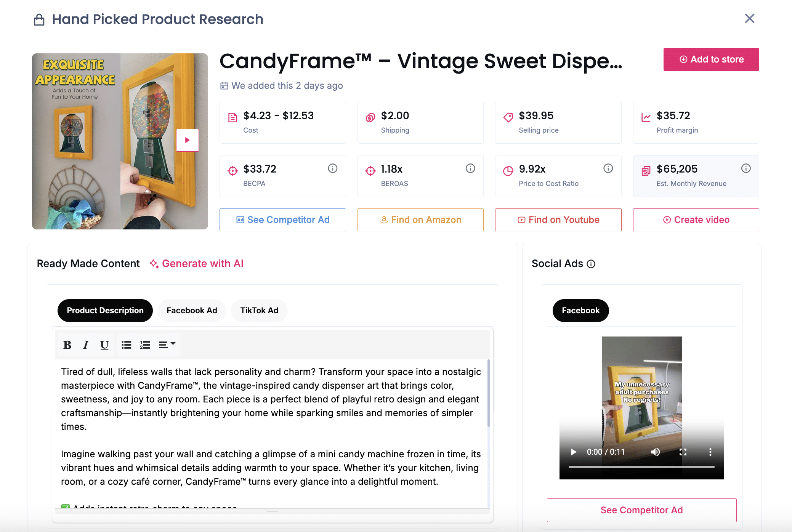
Task: Show info about Est. Monthly Revenue
Action: (746, 168)
